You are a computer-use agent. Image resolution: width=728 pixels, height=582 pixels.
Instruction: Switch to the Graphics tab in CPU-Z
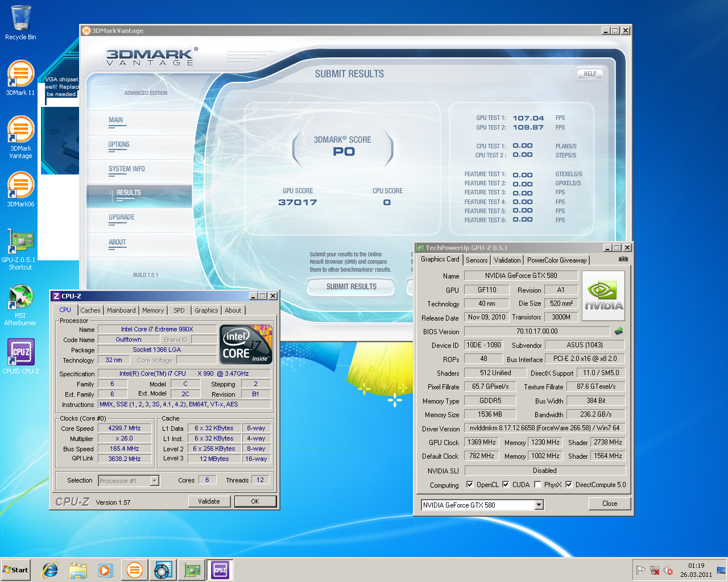coord(206,310)
